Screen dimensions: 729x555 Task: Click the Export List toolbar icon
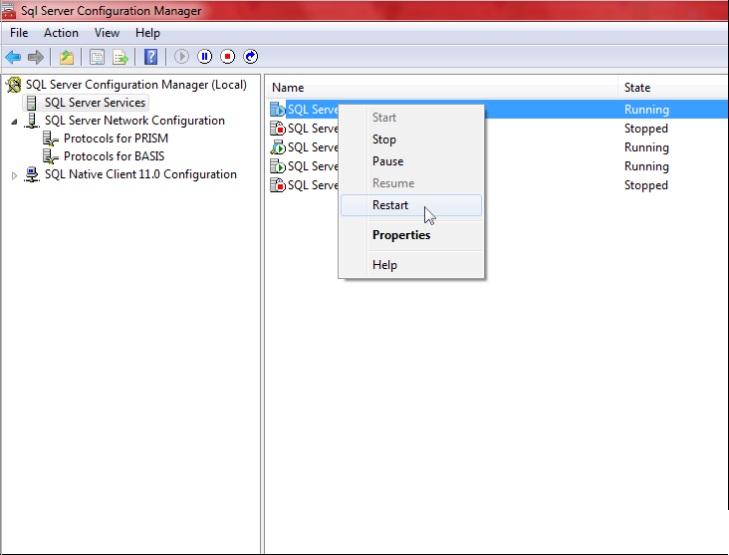pos(120,57)
